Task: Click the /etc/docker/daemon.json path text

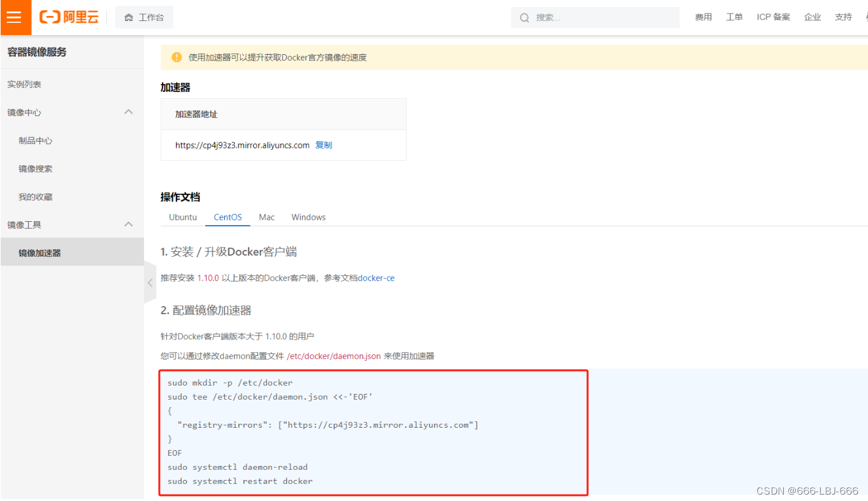Action: click(334, 356)
